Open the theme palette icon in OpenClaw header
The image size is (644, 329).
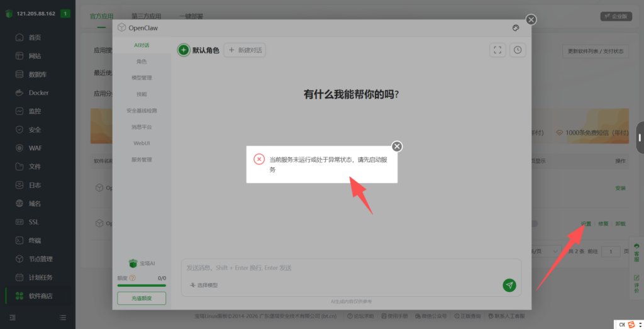click(516, 28)
